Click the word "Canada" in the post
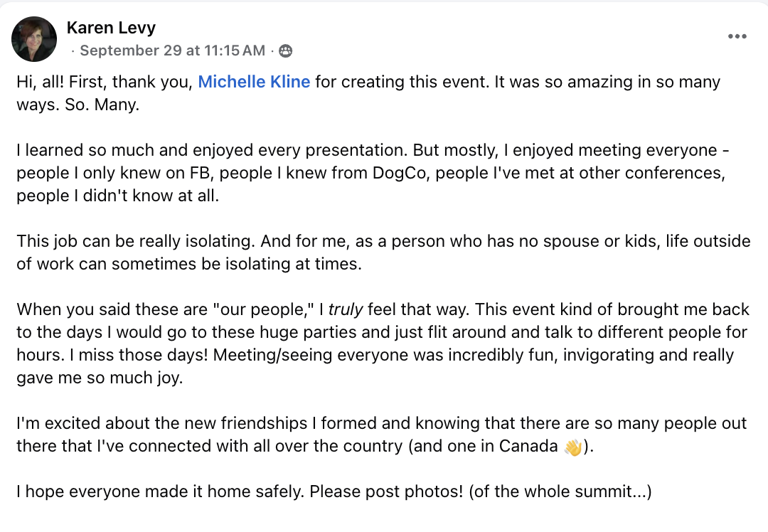 tap(528, 446)
